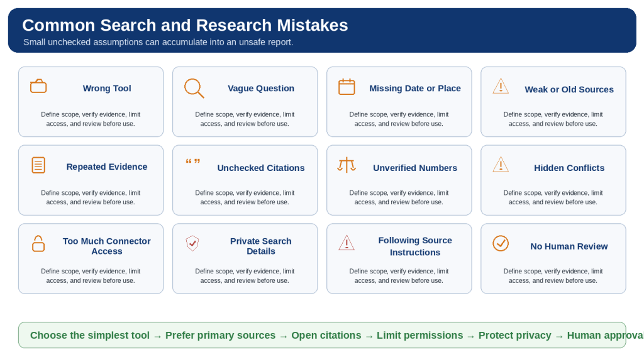Click the circled checkmark beside No Human Review
The height and width of the screenshot is (362, 644).
tap(501, 243)
